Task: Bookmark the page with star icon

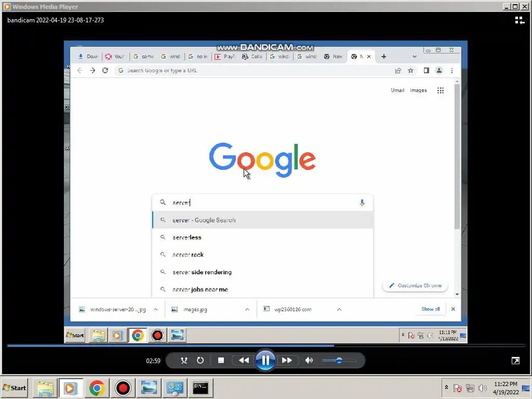Action: tap(410, 71)
